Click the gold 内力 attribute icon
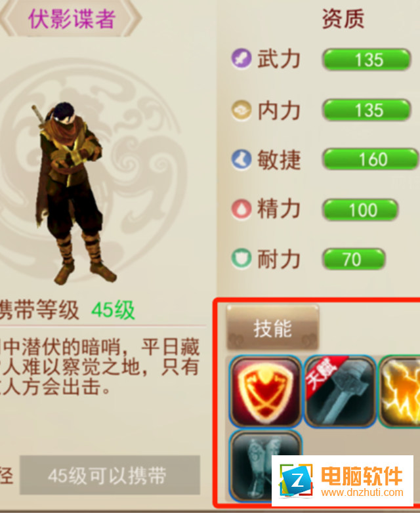The image size is (420, 513). pos(241,110)
